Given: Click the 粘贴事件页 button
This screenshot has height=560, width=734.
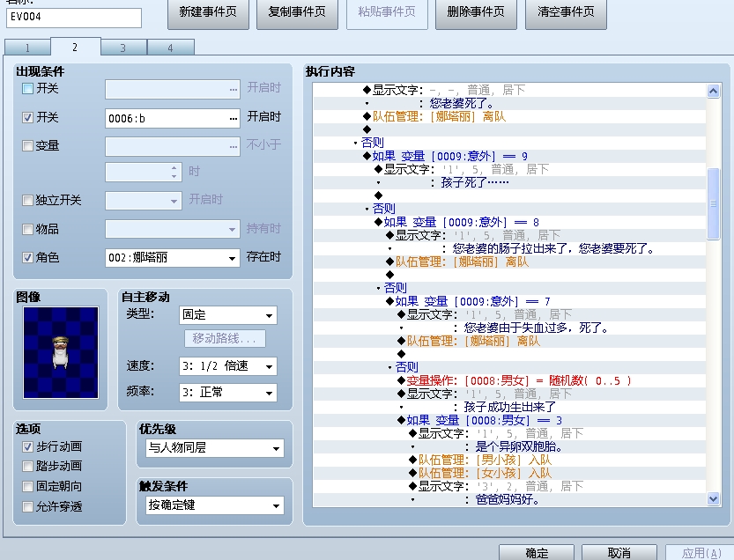Looking at the screenshot, I should pyautogui.click(x=387, y=13).
